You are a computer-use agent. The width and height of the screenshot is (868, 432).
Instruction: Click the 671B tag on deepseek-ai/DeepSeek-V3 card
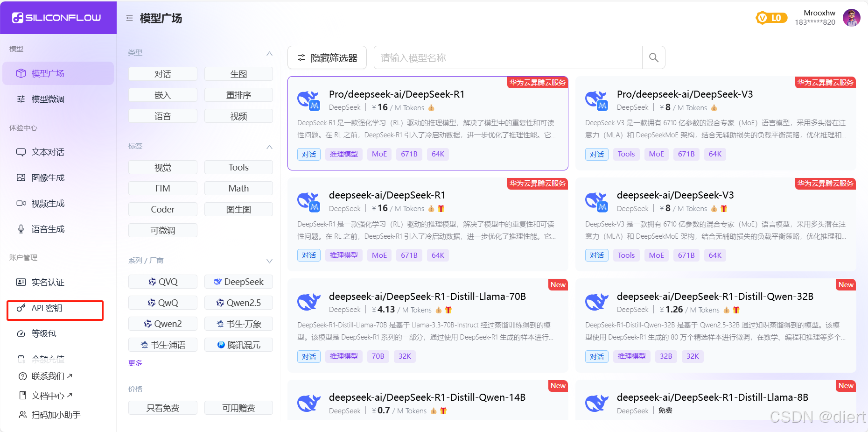click(686, 255)
